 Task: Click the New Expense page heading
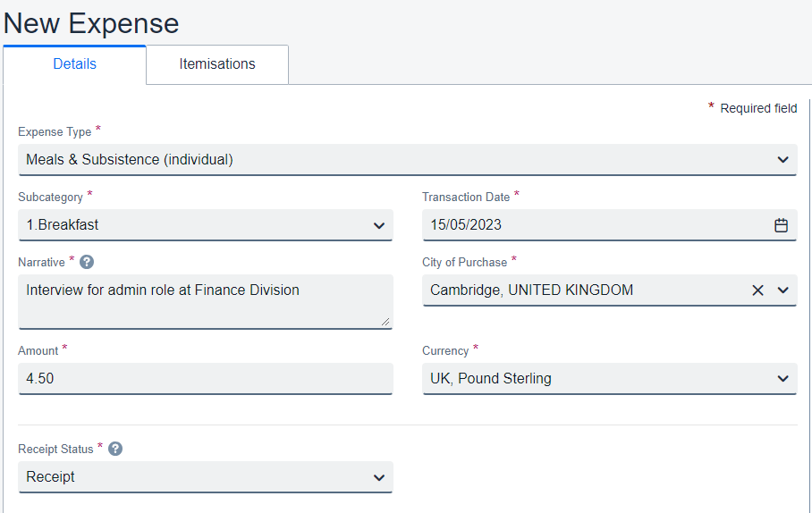tap(91, 23)
